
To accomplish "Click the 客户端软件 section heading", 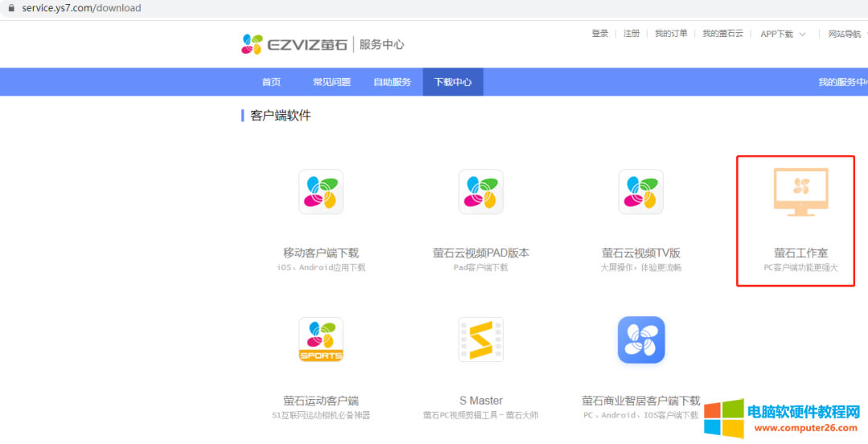I will tap(280, 116).
